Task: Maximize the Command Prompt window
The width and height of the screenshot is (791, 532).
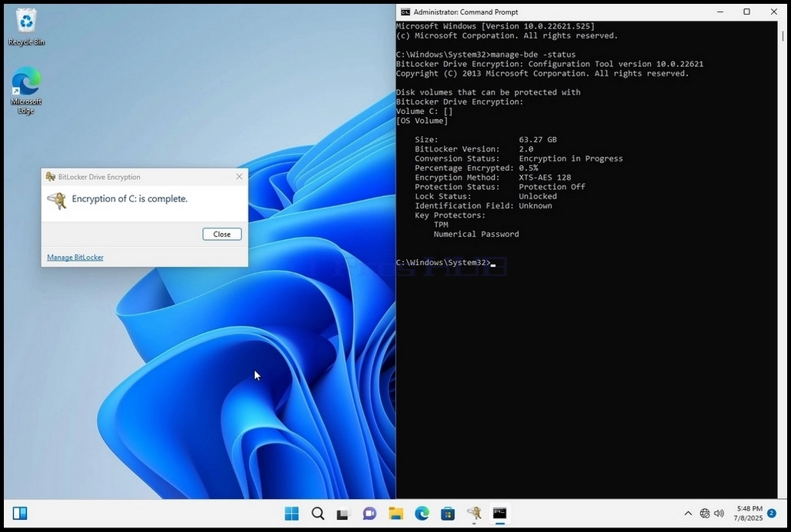Action: coord(747,12)
